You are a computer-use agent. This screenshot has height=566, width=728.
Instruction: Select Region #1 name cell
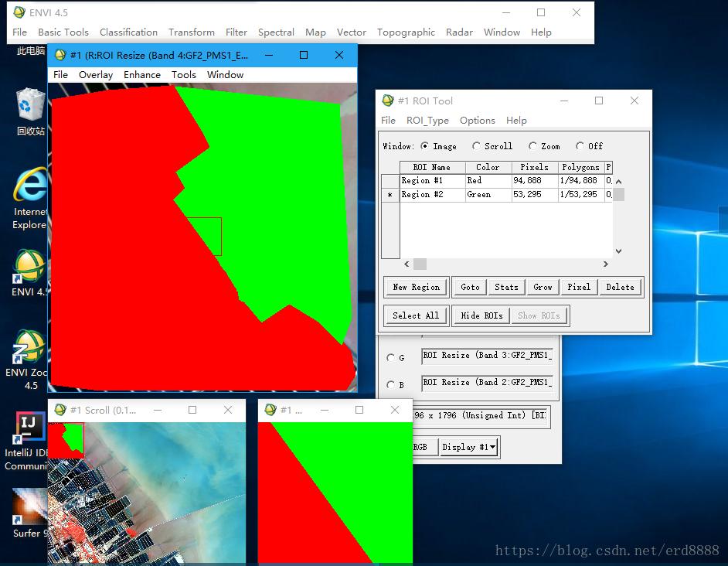click(x=432, y=180)
